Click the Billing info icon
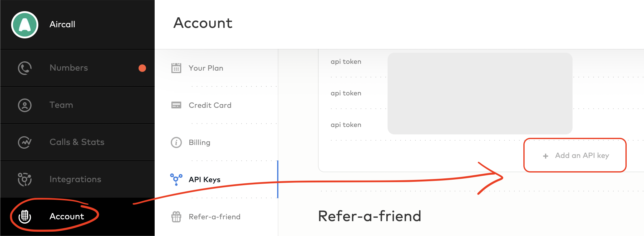 tap(176, 142)
